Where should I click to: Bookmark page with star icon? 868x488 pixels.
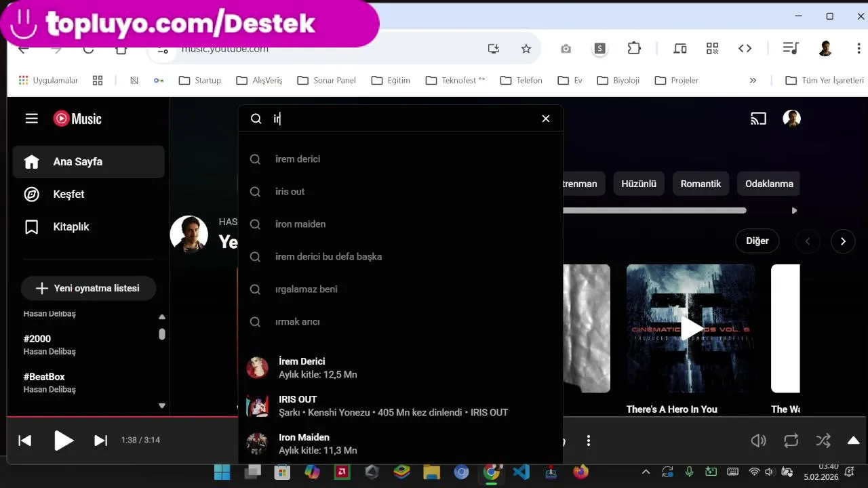click(526, 49)
